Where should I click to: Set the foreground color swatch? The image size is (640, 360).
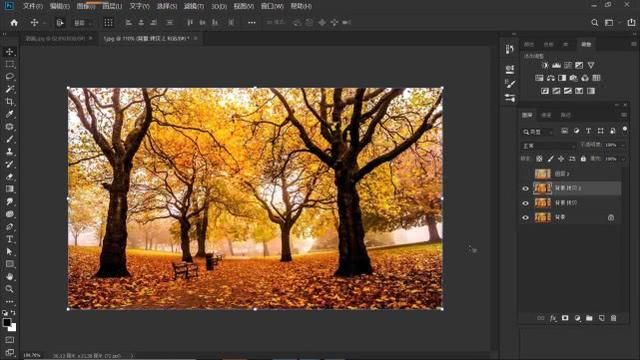coord(7,322)
